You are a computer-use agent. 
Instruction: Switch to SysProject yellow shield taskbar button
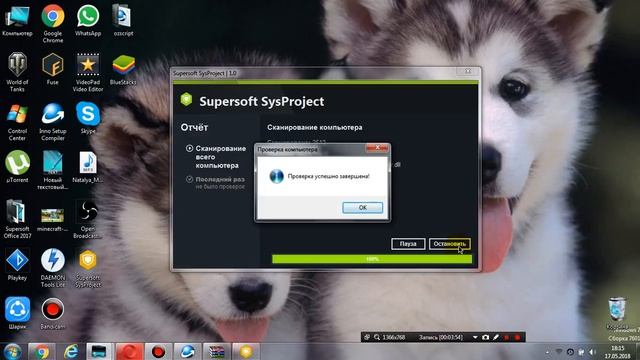point(246,351)
